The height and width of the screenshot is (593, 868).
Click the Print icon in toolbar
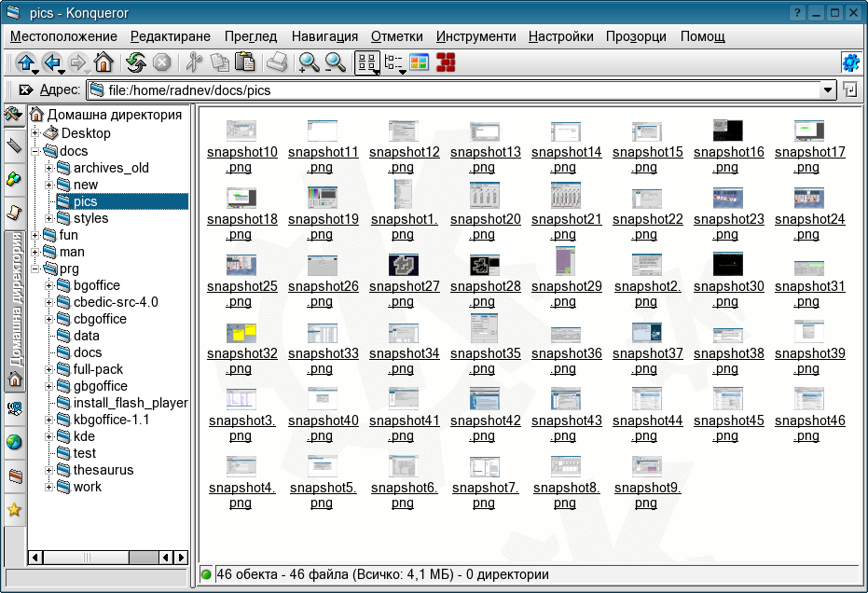pyautogui.click(x=277, y=62)
